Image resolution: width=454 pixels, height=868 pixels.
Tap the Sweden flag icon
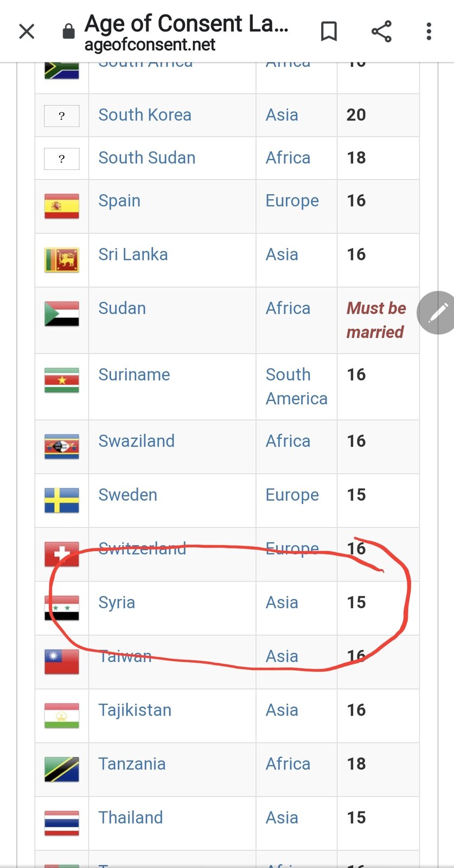62,500
